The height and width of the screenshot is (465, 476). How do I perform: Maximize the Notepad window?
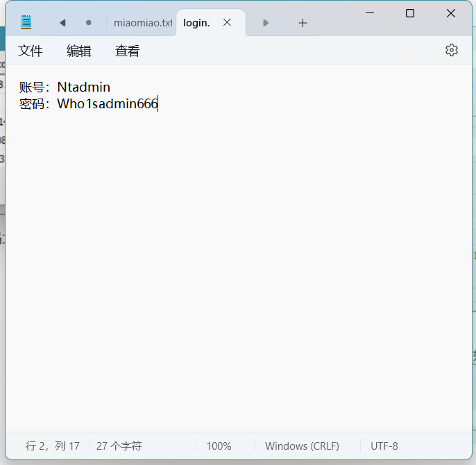(x=410, y=13)
